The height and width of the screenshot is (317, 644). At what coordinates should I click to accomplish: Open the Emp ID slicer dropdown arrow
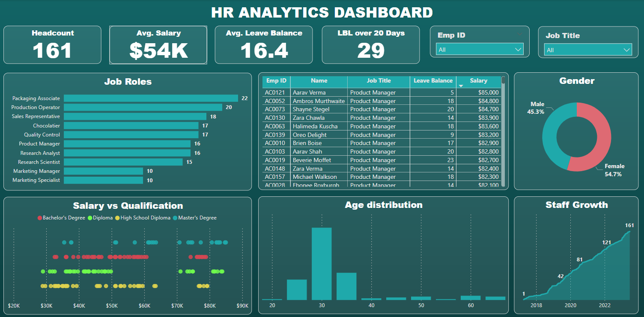[518, 50]
